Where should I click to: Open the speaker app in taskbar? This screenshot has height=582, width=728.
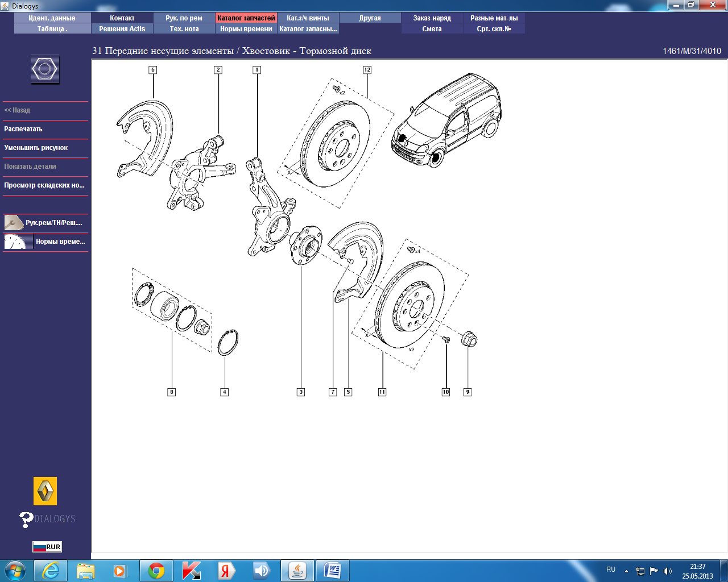coord(262,571)
